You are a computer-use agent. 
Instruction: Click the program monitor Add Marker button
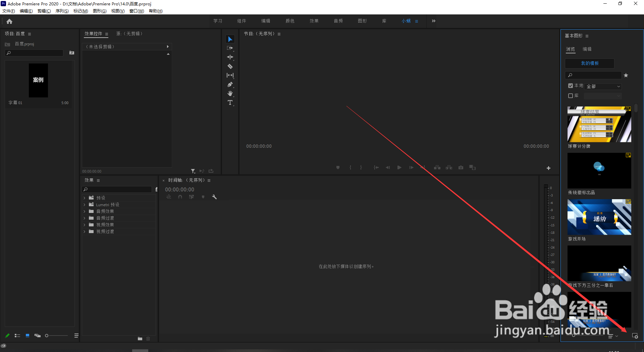(338, 167)
